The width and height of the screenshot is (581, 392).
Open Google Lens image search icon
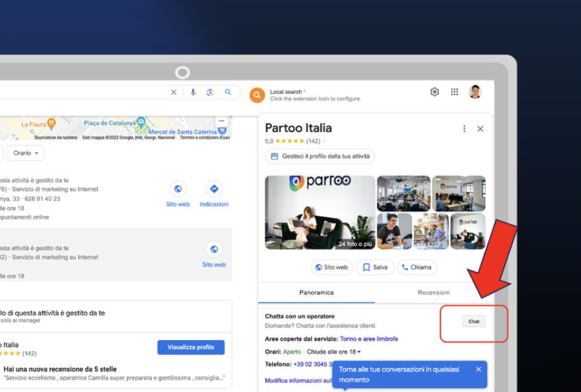(x=210, y=93)
